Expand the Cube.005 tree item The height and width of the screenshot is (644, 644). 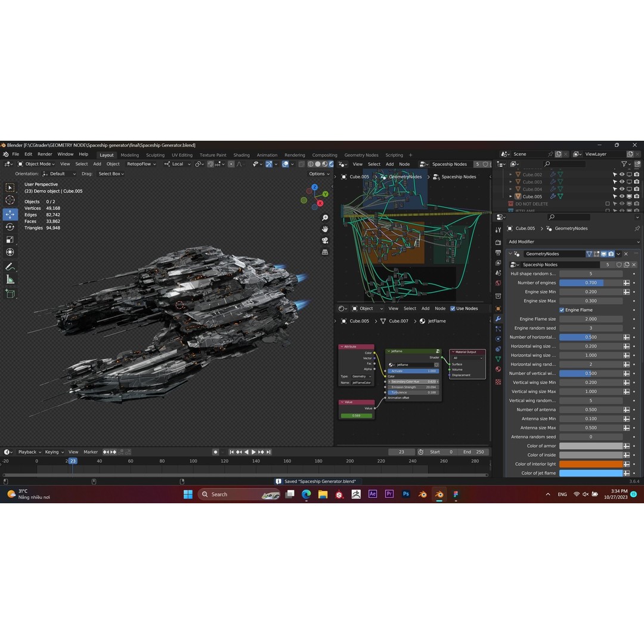tap(510, 197)
